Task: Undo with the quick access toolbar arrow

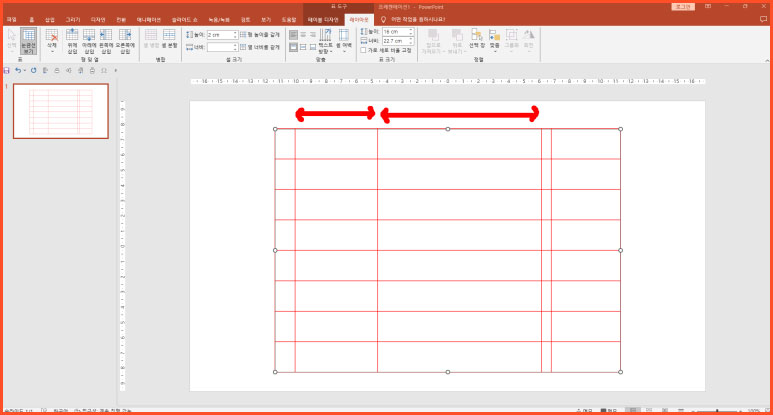Action: click(18, 70)
